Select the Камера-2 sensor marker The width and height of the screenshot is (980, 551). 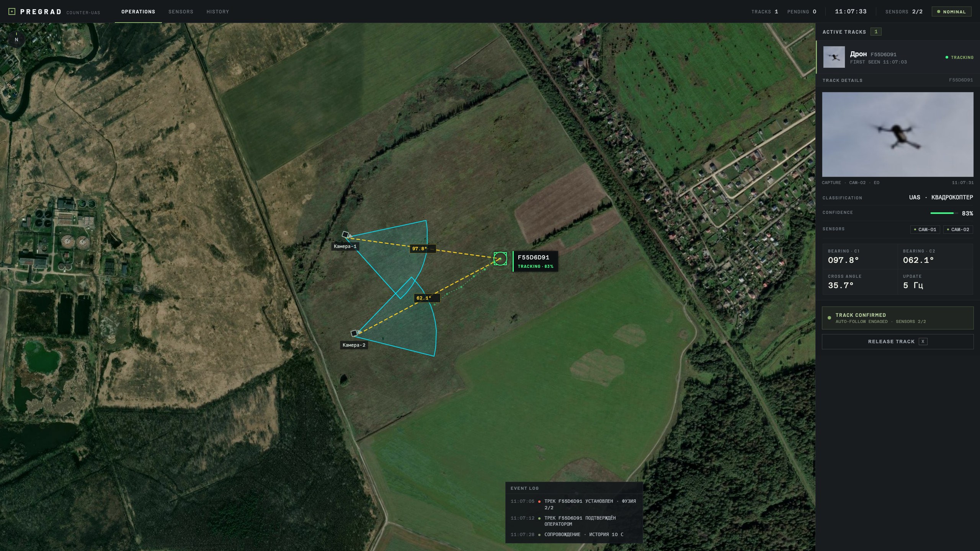click(x=354, y=333)
